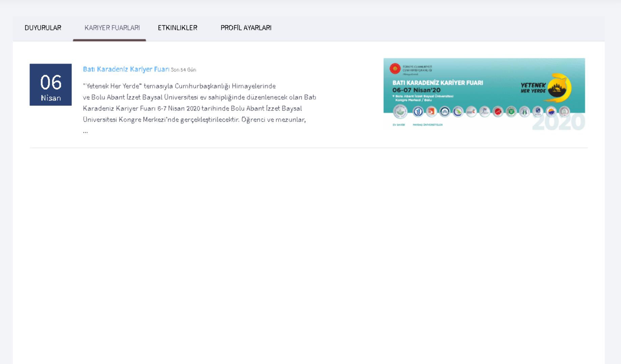
Task: Select the KARIYER FUARLARI tab
Action: pyautogui.click(x=112, y=28)
